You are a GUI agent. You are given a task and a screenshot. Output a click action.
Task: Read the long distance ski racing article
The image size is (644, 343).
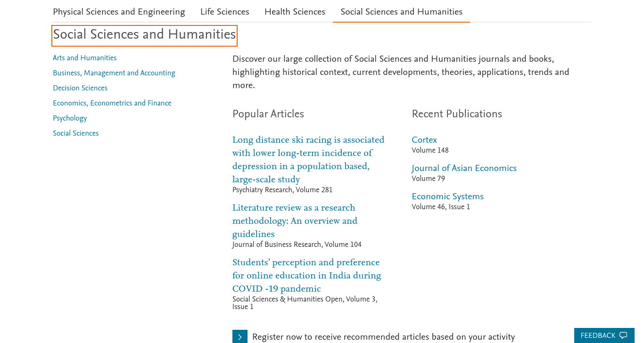pos(308,160)
